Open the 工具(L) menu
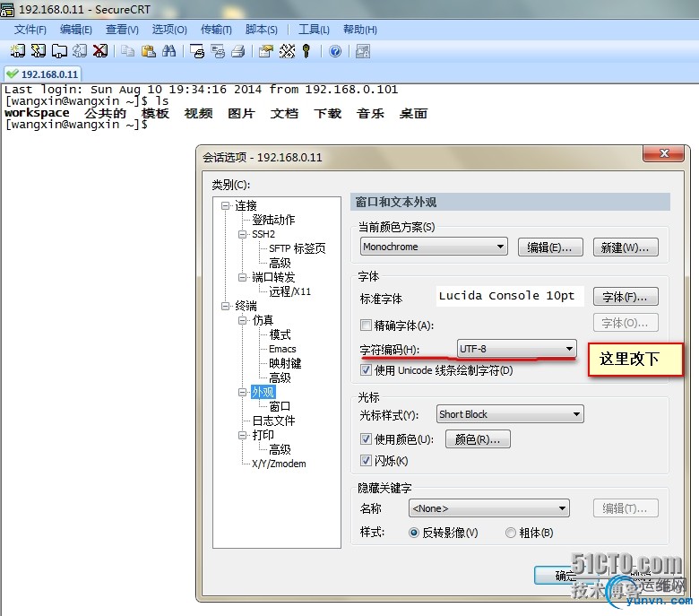Viewport: 699px width, 616px height. pos(314,30)
